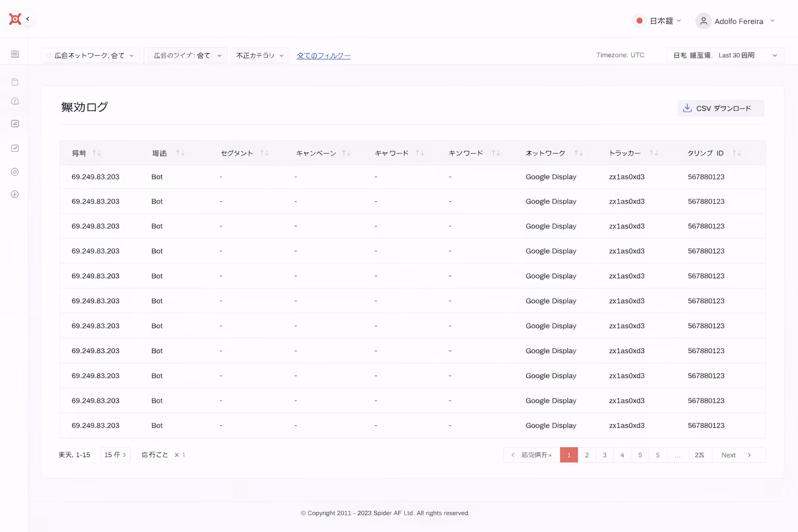Sort the キンワード column
Screen dimensions: 798x532
coord(496,153)
